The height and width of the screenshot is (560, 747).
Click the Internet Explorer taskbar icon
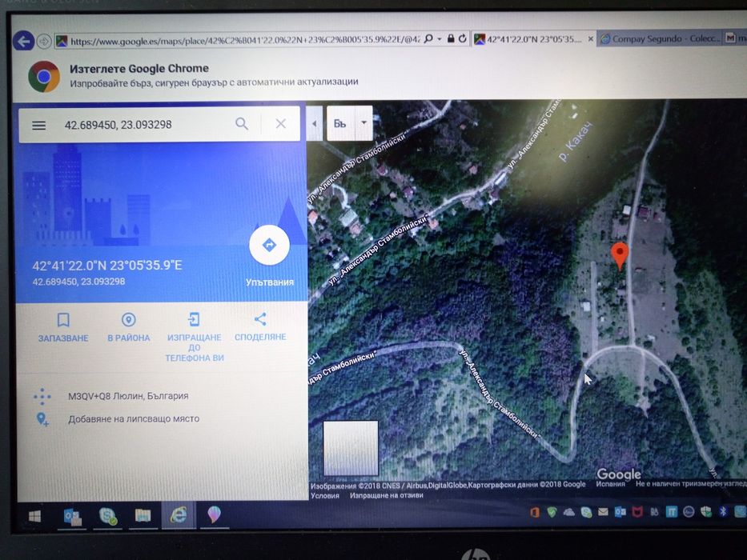[x=179, y=515]
